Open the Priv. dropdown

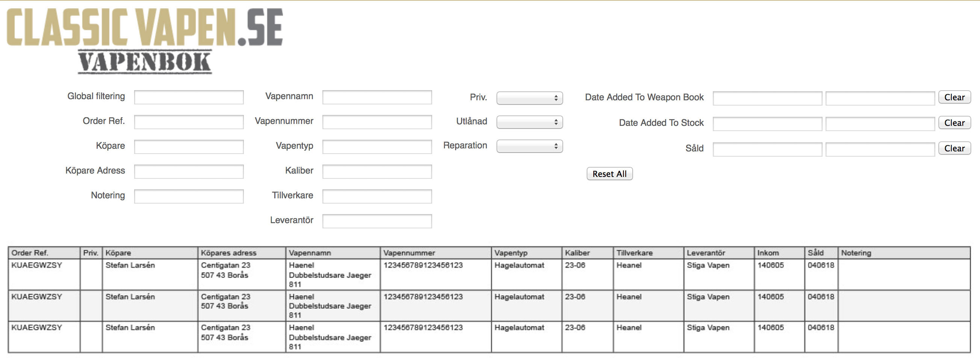[529, 98]
